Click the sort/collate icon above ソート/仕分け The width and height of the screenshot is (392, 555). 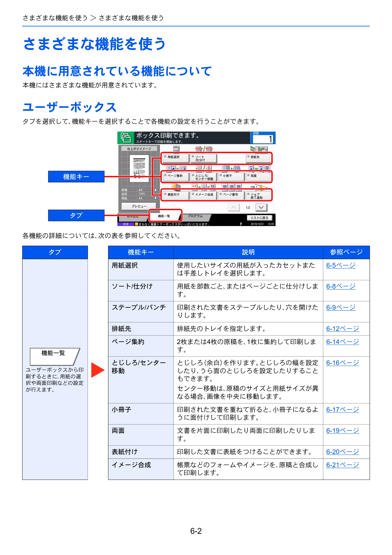click(x=204, y=149)
